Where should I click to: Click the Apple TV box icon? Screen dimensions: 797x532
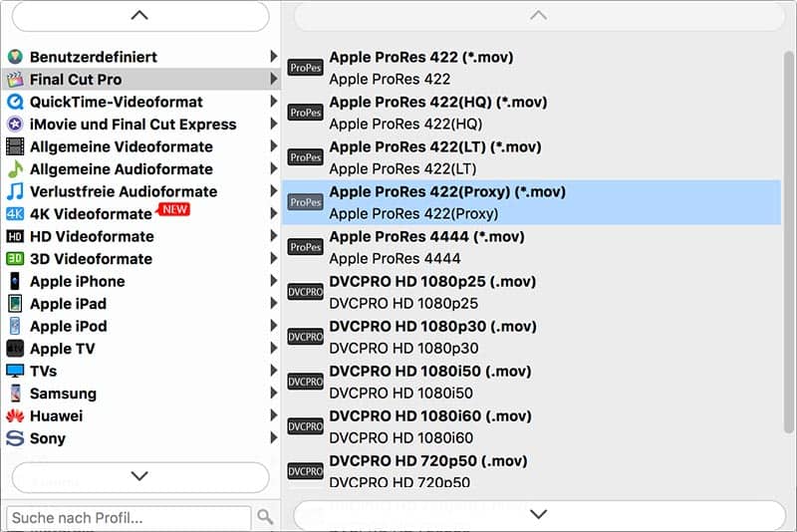pos(15,349)
